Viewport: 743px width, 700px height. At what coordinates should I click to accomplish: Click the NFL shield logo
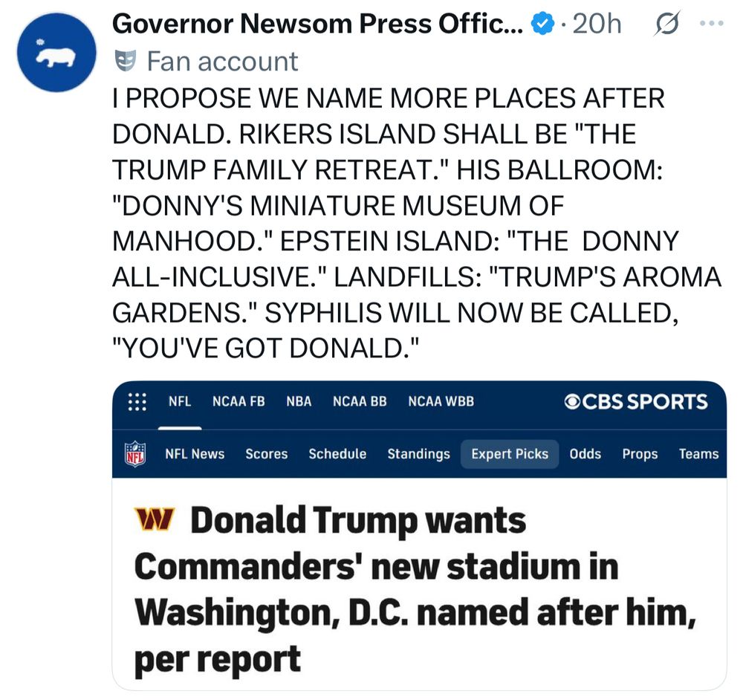click(x=135, y=453)
